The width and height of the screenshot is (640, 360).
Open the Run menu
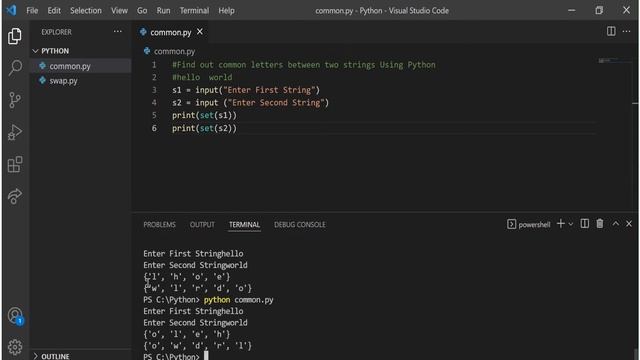(163, 11)
